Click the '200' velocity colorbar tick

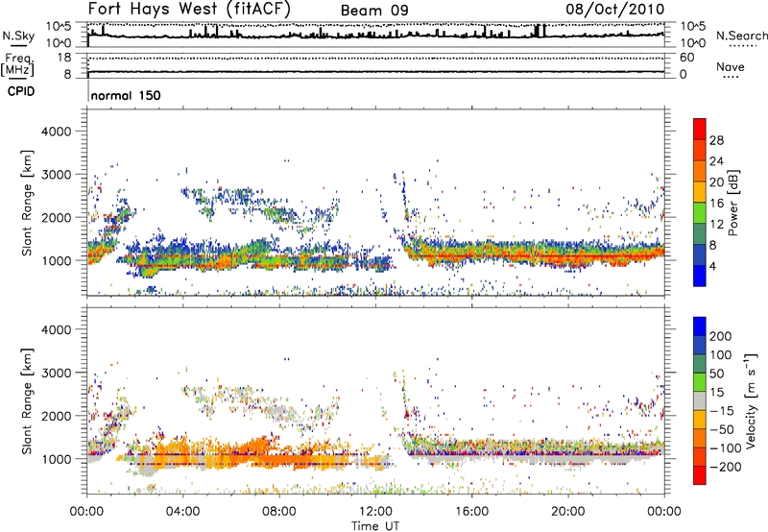point(721,336)
